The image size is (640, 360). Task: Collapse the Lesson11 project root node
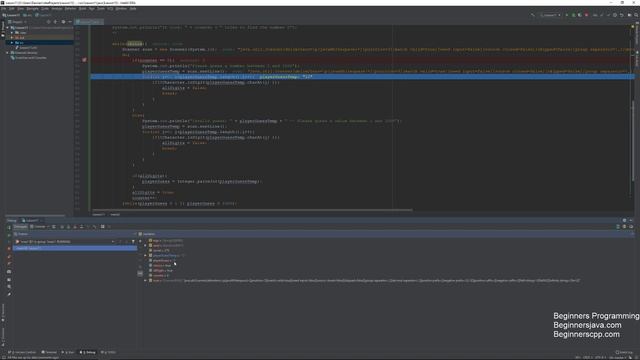pyautogui.click(x=7, y=27)
